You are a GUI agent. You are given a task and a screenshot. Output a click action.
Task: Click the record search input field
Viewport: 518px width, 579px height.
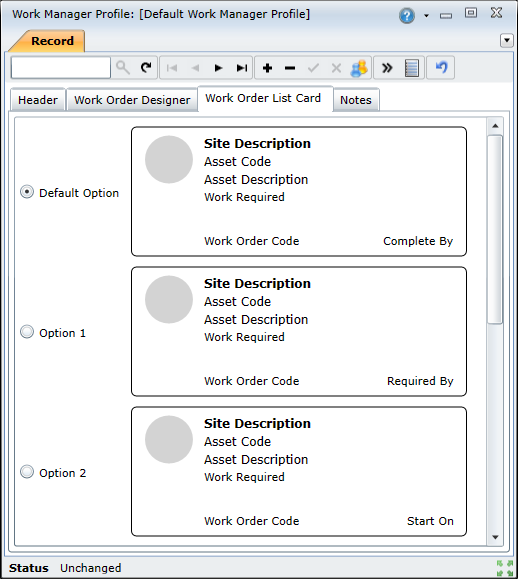61,68
